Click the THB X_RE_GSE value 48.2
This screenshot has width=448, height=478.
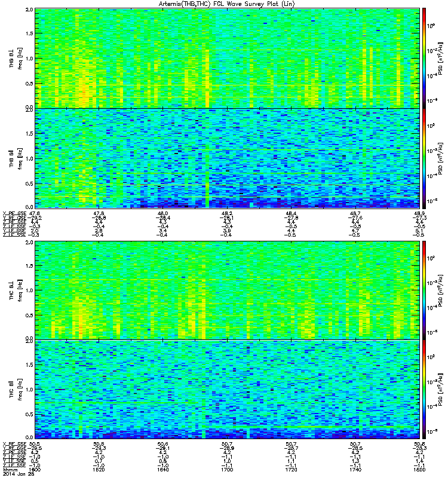[227, 213]
